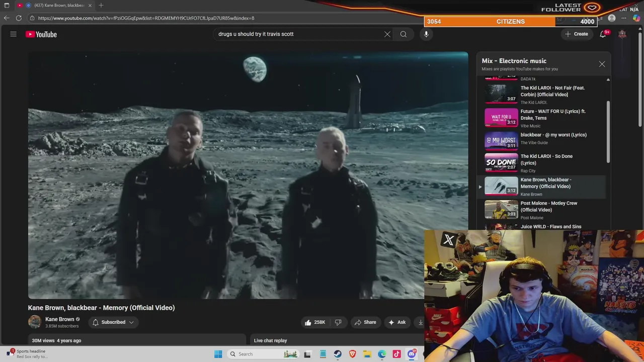Open the Notepad-style app on the taskbar
Screen dimensions: 644x362
point(323,354)
